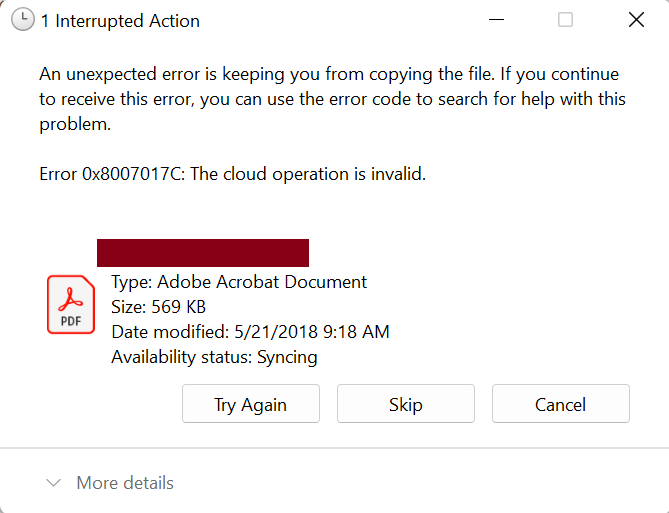Click the red PDF file icon

pyautogui.click(x=71, y=305)
